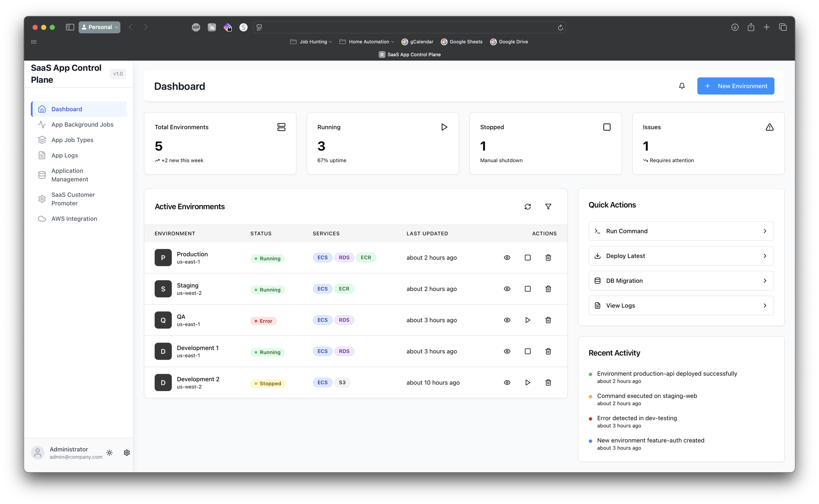Delete the Production environment via trash icon
Image resolution: width=819 pixels, height=504 pixels.
tap(548, 258)
